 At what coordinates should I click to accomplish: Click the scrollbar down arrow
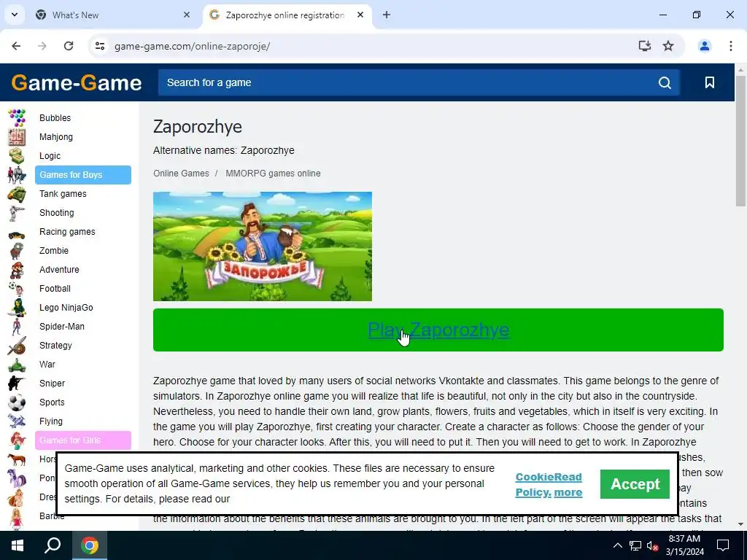point(740,524)
